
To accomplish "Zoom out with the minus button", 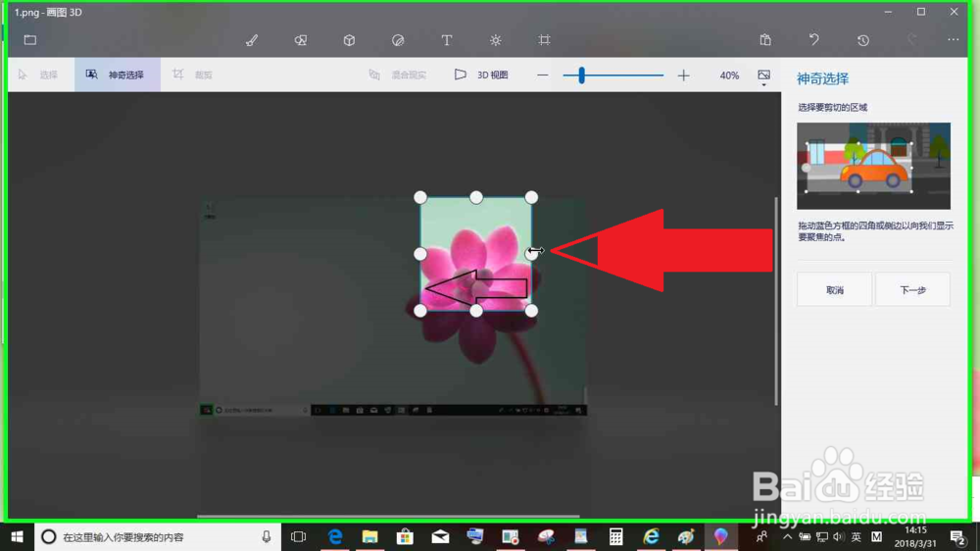I will tap(543, 75).
